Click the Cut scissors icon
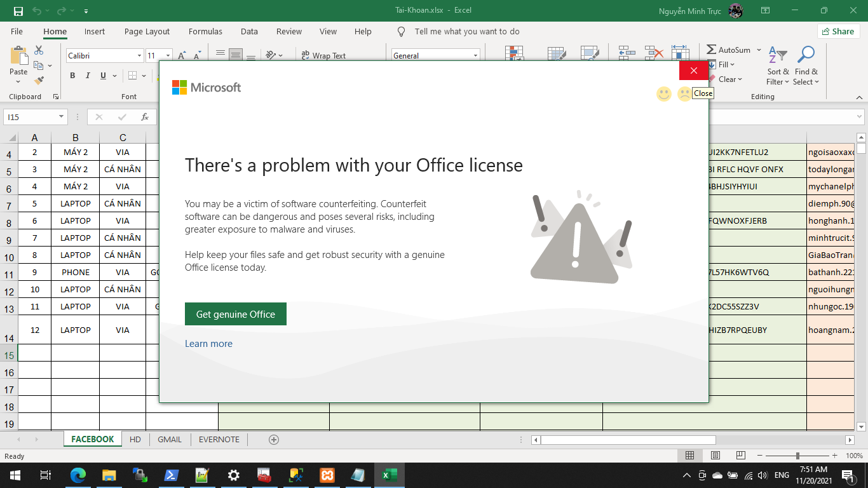868x488 pixels. click(39, 50)
